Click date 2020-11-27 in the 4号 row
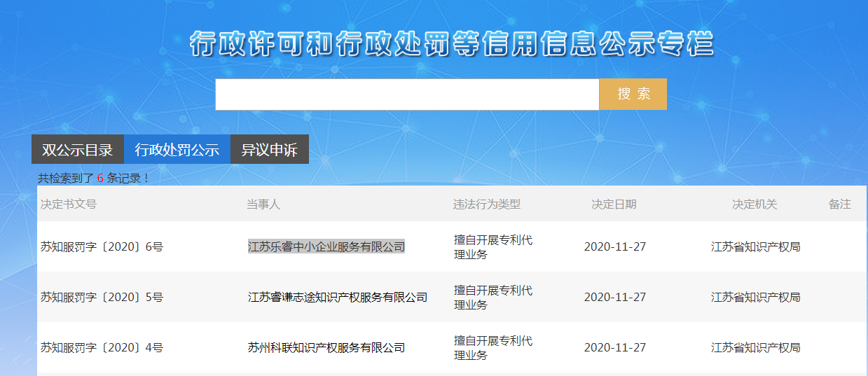Image resolution: width=868 pixels, height=376 pixels. click(615, 347)
